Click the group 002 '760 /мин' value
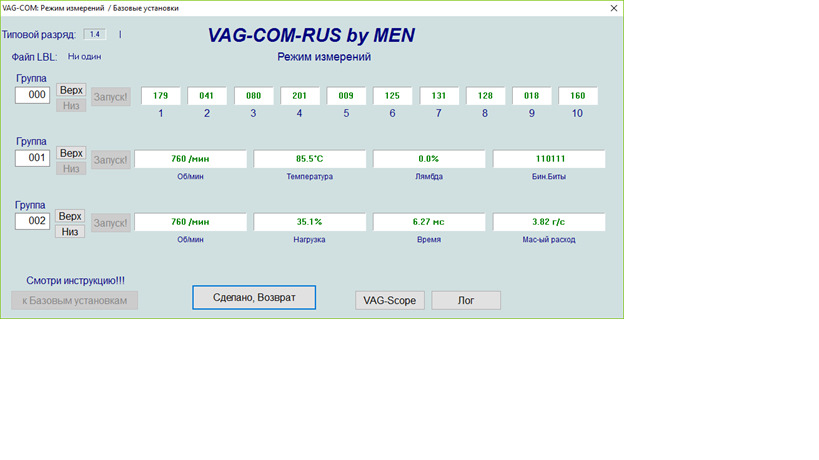The height and width of the screenshot is (460, 819). pyautogui.click(x=190, y=222)
